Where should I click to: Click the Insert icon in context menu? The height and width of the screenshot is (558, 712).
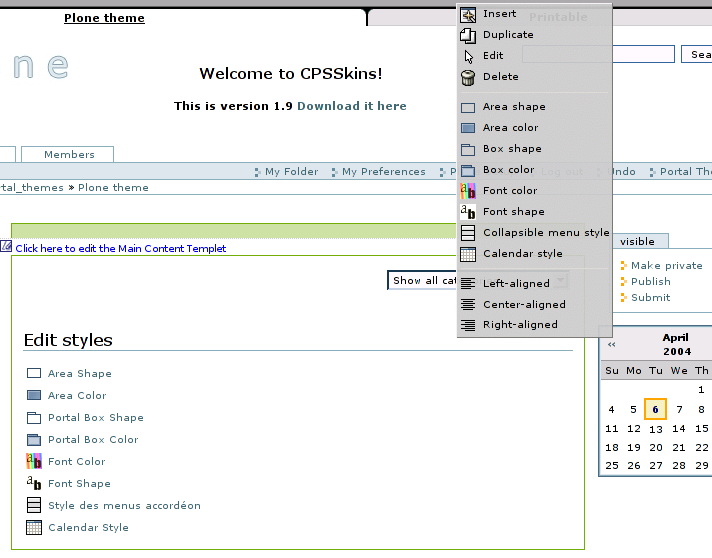[x=468, y=15]
